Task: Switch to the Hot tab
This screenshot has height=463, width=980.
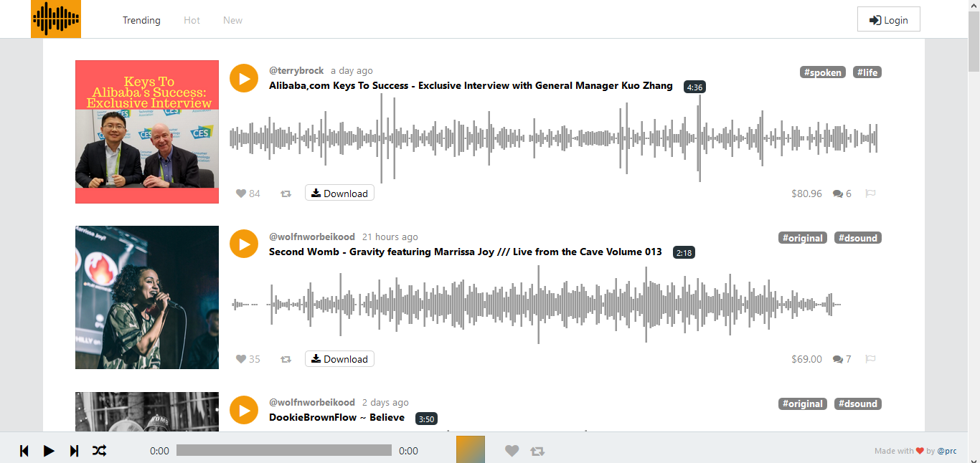Action: (x=192, y=20)
